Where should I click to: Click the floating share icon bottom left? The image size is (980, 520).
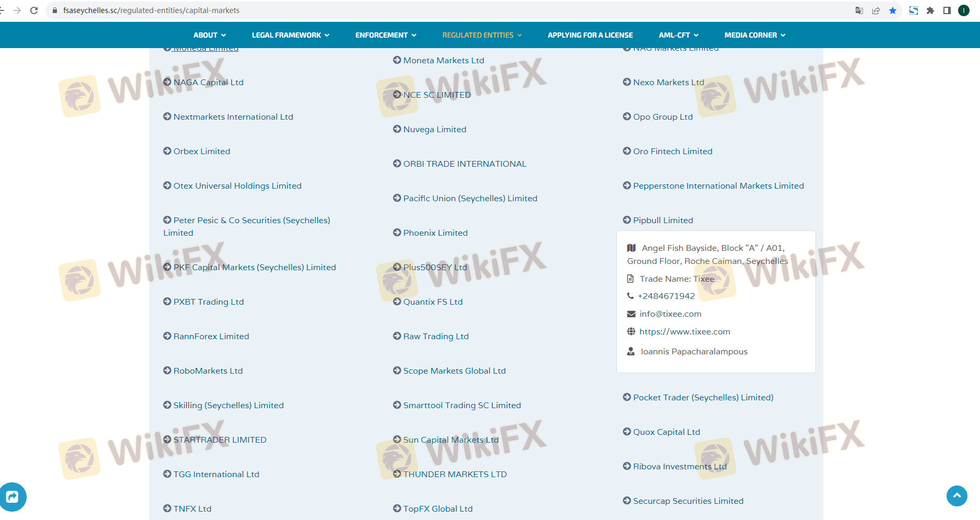click(x=13, y=496)
